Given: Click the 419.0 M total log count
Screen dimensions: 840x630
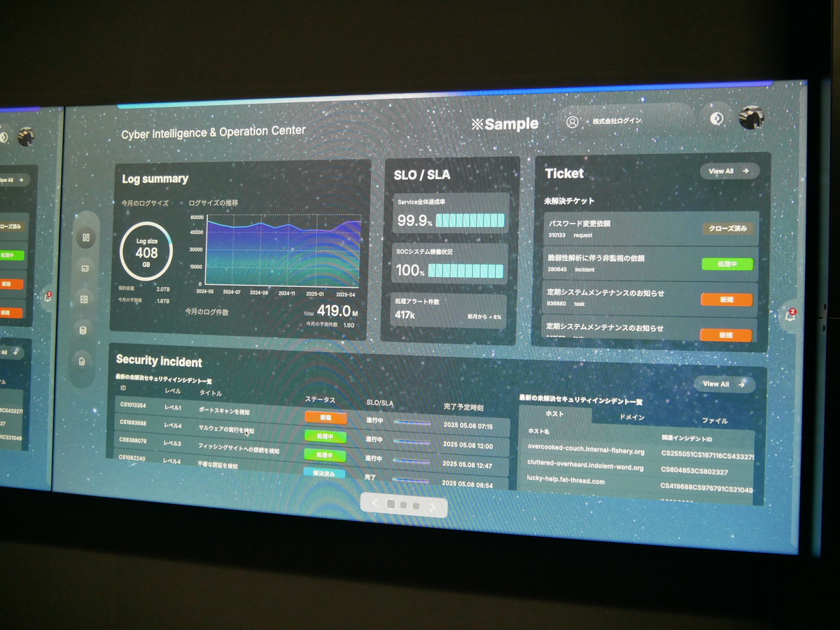Looking at the screenshot, I should click(x=337, y=311).
